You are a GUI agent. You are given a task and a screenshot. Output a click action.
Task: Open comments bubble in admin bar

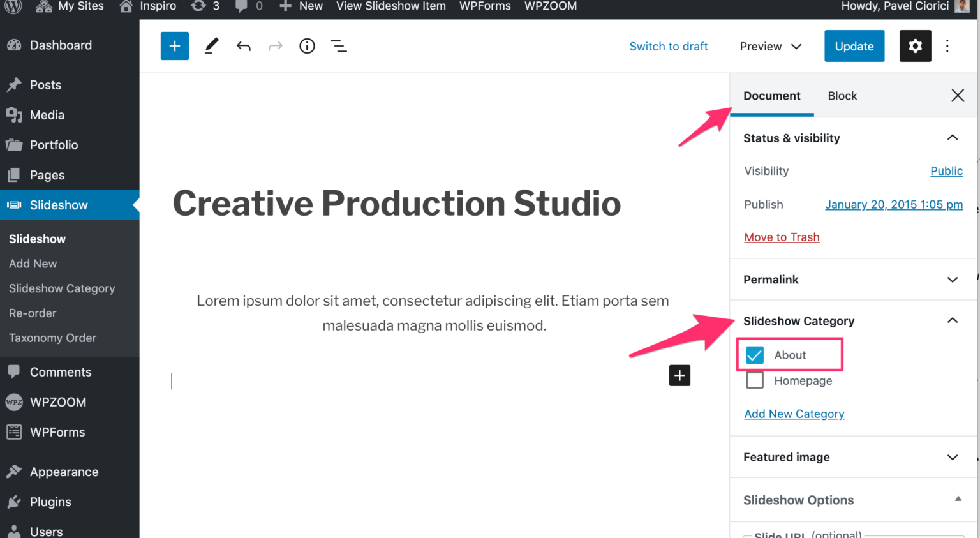coord(249,6)
